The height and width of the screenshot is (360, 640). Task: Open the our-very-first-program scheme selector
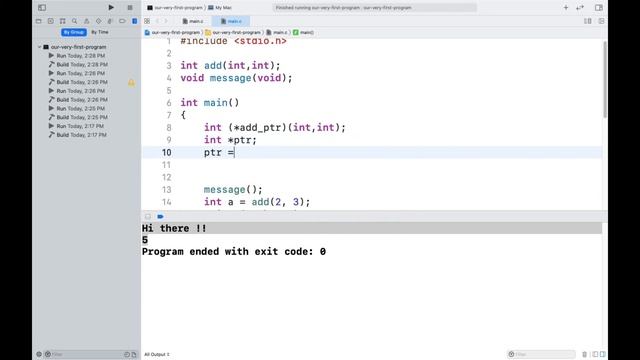pyautogui.click(x=174, y=8)
